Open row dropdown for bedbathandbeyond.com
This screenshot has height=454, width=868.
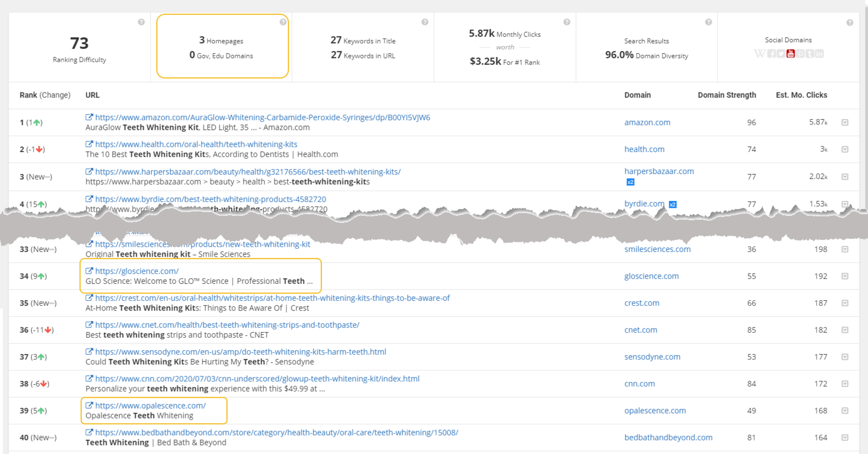845,438
